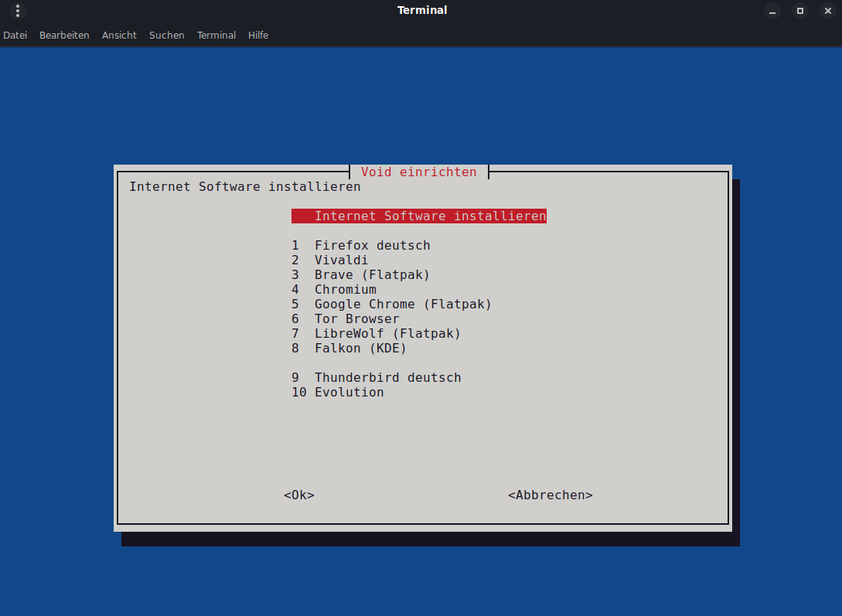
Task: Select entry 5 Google Chrome (Flatpak)
Action: (x=391, y=305)
